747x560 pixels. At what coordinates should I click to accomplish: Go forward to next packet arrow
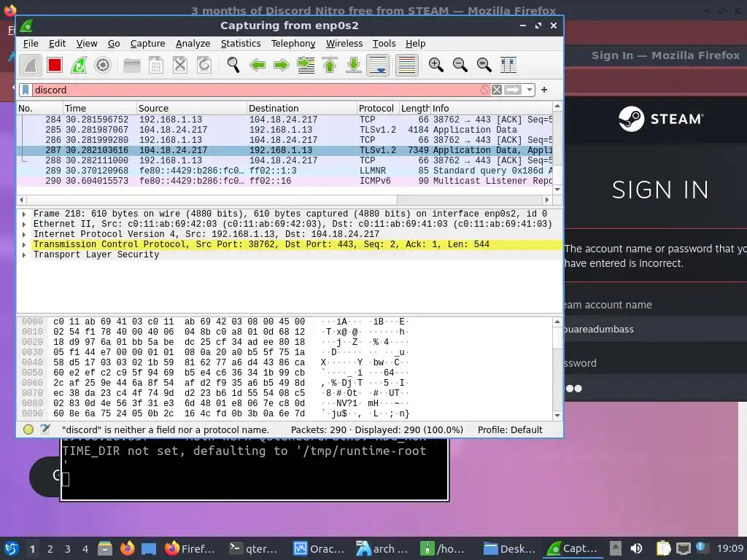tap(282, 65)
